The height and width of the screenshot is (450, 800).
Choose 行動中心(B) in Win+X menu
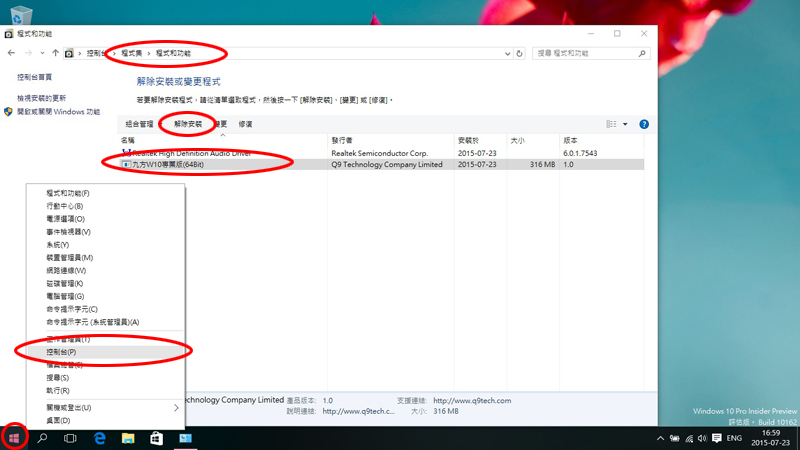tap(106, 206)
